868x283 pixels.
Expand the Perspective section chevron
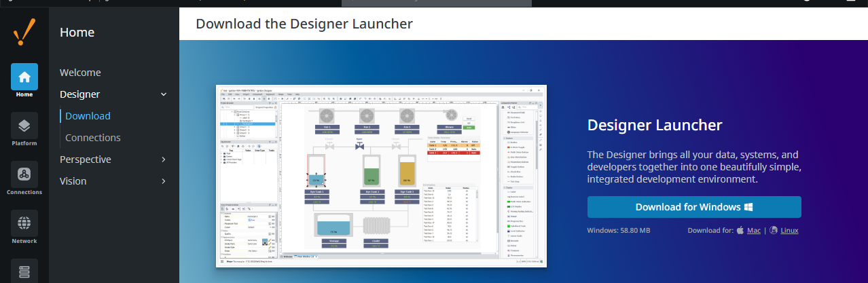163,159
